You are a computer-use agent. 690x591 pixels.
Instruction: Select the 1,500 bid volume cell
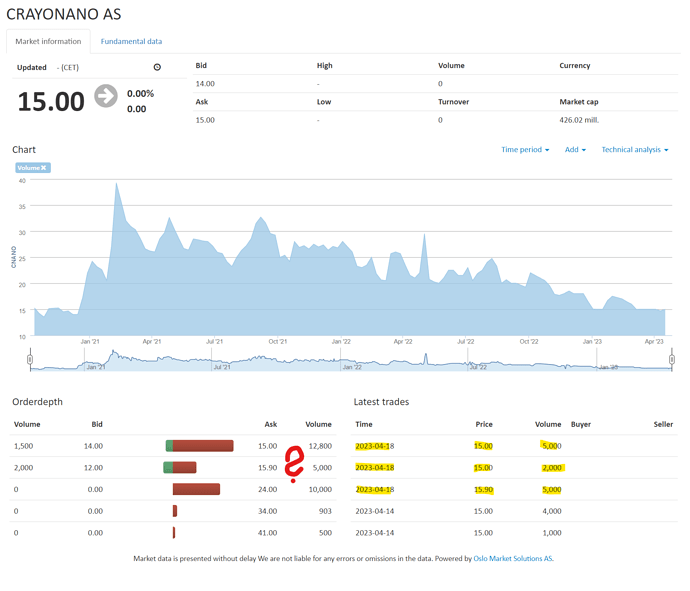coord(23,446)
